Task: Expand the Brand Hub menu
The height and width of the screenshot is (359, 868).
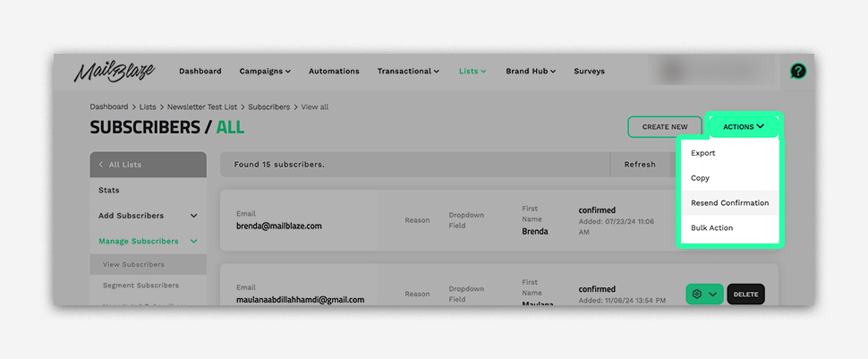Action: pos(531,72)
